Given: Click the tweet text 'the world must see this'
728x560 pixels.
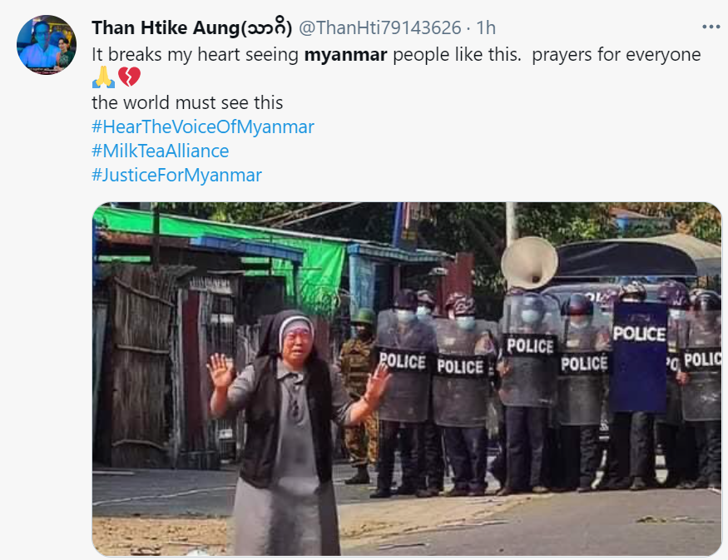Looking at the screenshot, I should pyautogui.click(x=187, y=102).
